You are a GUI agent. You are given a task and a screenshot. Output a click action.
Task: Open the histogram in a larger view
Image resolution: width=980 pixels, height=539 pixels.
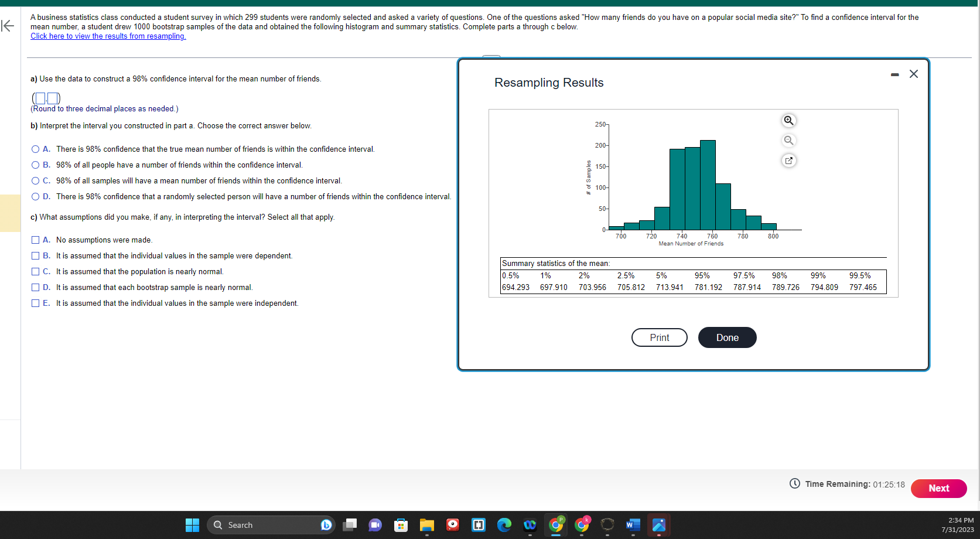click(x=788, y=160)
